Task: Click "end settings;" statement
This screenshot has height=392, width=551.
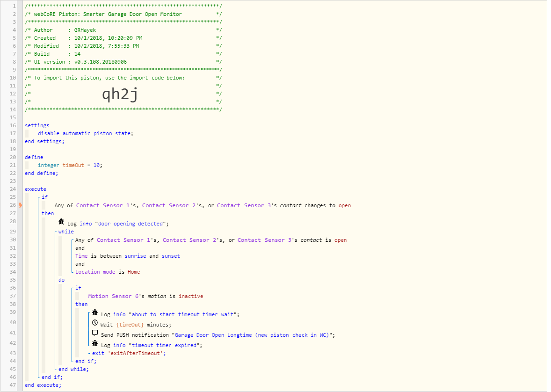Action: click(x=44, y=141)
